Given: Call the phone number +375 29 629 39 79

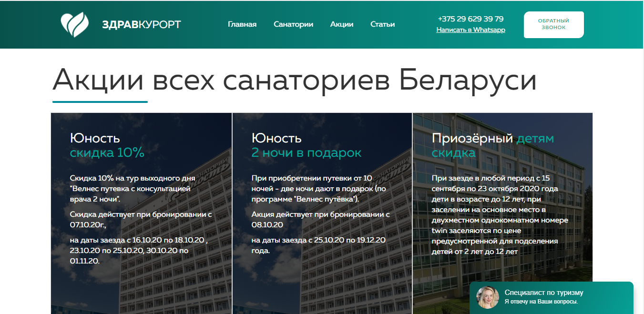Looking at the screenshot, I should pyautogui.click(x=470, y=19).
